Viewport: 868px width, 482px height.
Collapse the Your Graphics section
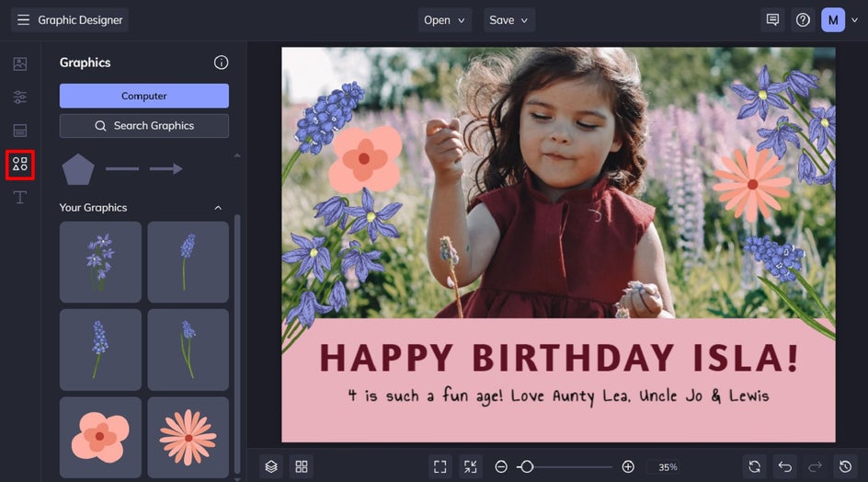coord(218,208)
